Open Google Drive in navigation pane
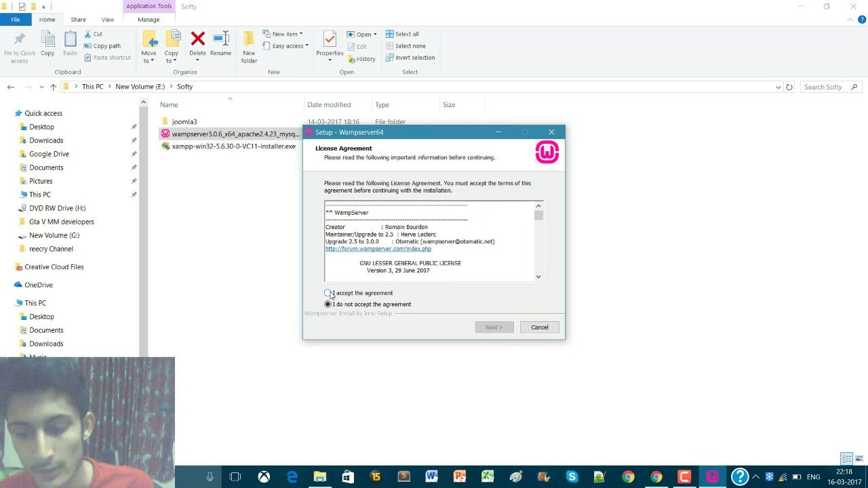 49,154
